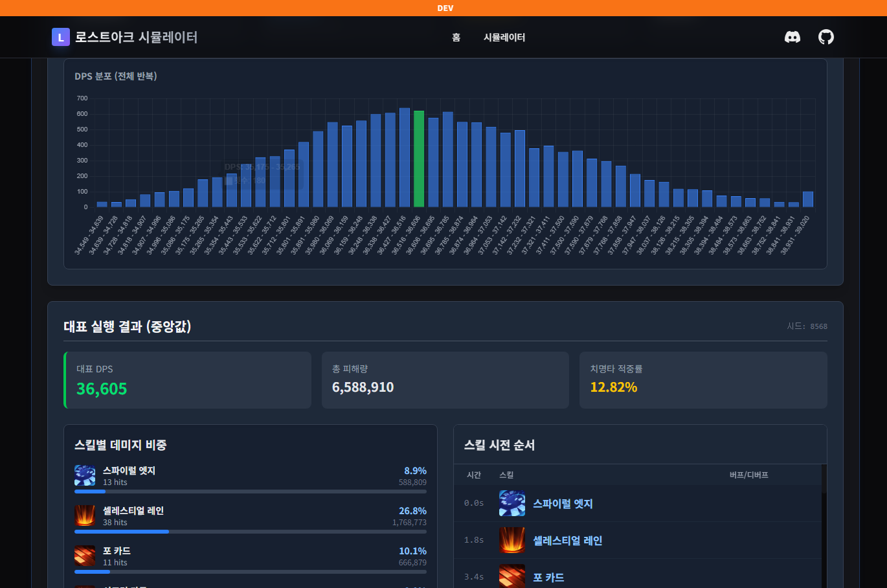Click the 대표 실행 결과 (중앙값) heading
This screenshot has width=887, height=588.
click(x=128, y=326)
